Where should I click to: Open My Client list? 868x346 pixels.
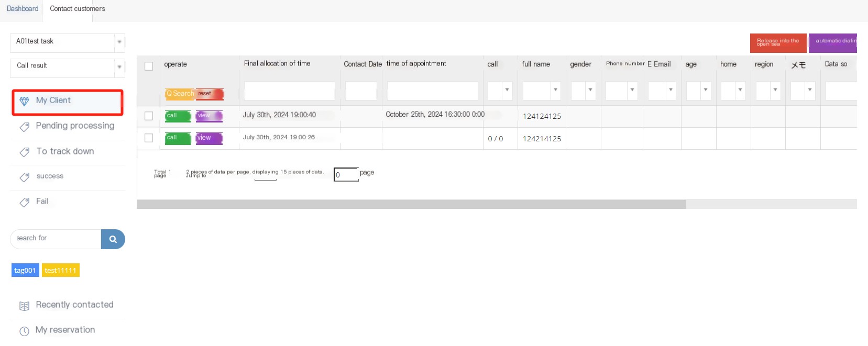[68, 102]
